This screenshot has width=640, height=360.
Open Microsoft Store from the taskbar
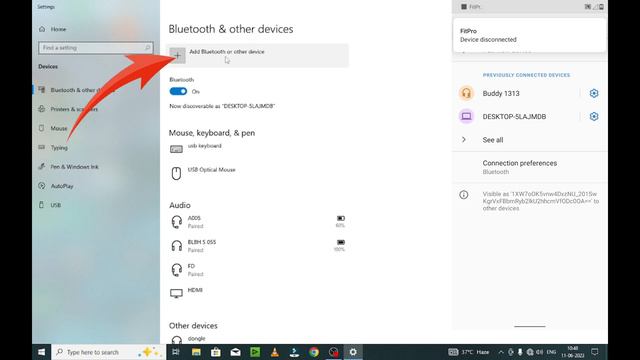[x=216, y=352]
